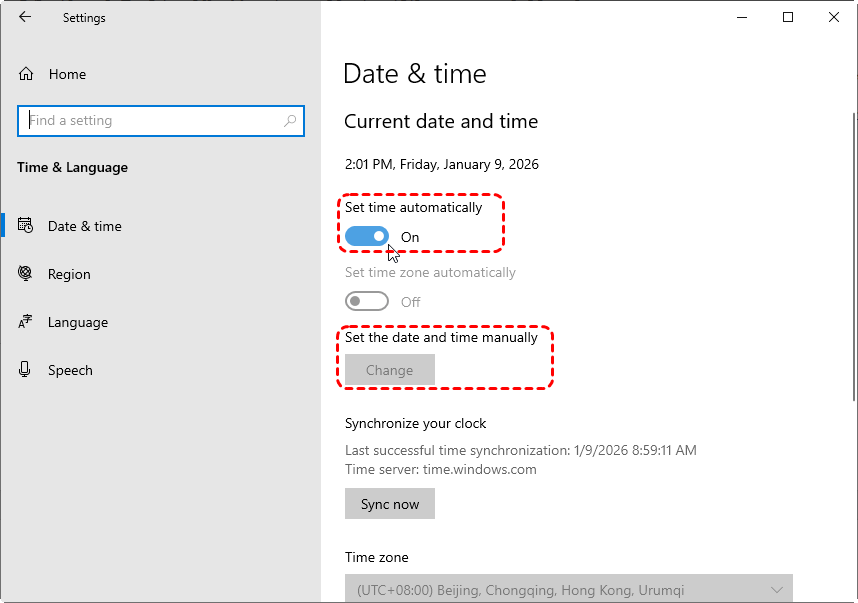Turn off Set time automatically toggle

click(x=366, y=236)
